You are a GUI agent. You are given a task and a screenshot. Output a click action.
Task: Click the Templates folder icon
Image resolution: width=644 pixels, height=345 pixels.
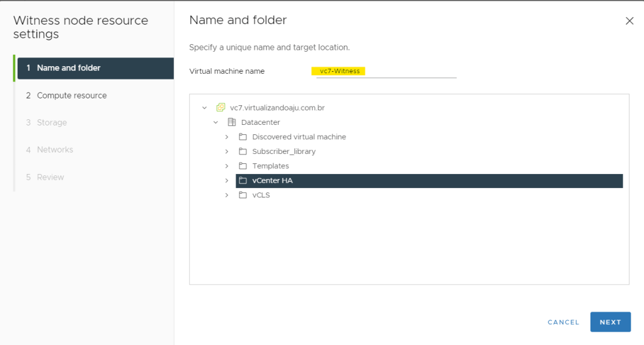click(x=243, y=166)
